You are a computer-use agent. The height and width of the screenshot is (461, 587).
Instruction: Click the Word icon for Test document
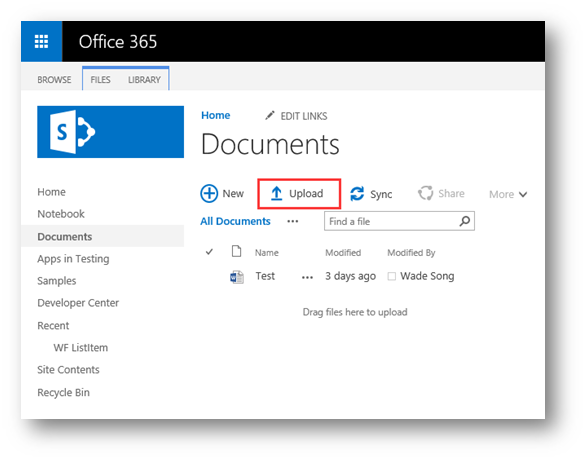(237, 277)
